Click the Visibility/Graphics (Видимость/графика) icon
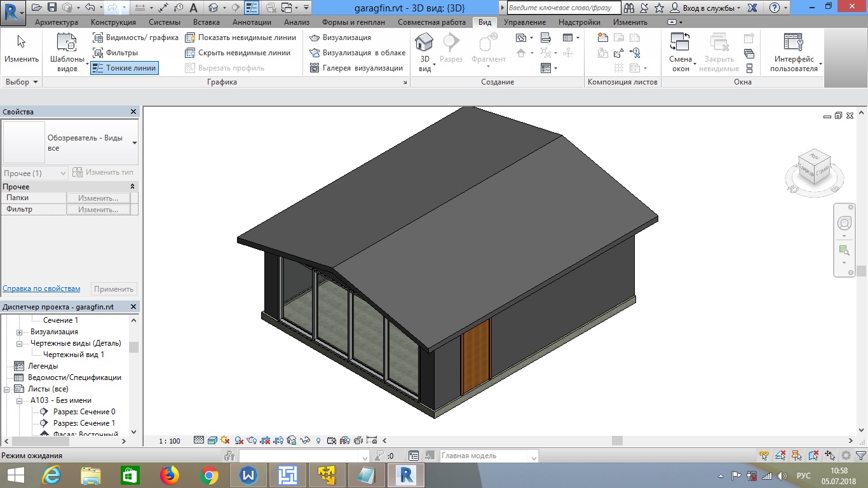Image resolution: width=868 pixels, height=488 pixels. click(98, 37)
